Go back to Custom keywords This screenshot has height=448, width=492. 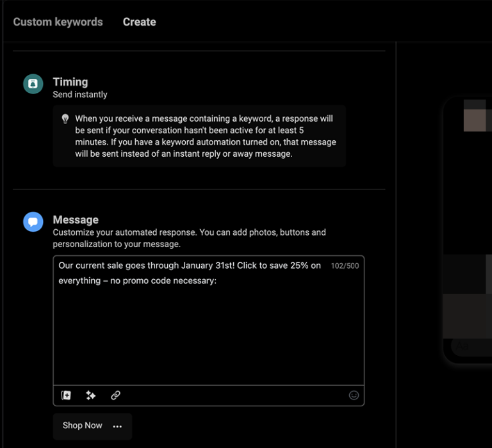coord(58,22)
